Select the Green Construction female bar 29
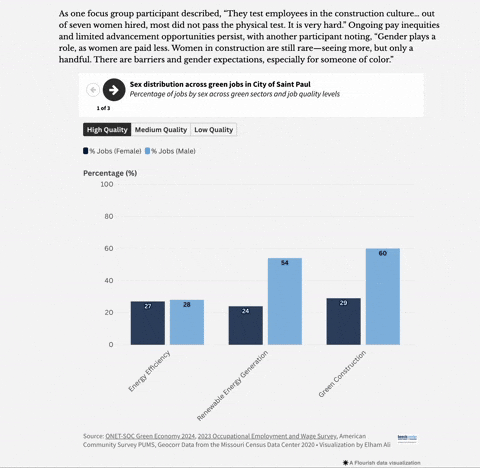This screenshot has height=468, width=480. click(x=344, y=321)
